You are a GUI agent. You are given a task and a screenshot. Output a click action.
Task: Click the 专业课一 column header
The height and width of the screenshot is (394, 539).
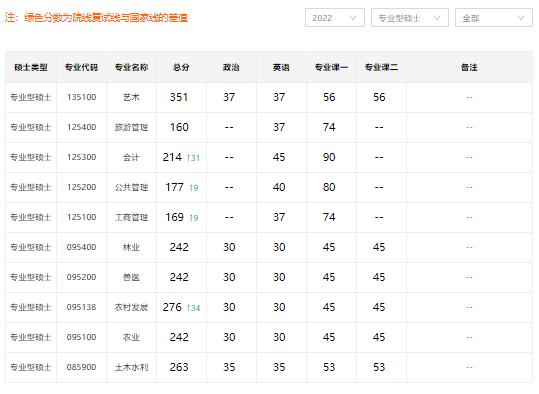pyautogui.click(x=331, y=67)
